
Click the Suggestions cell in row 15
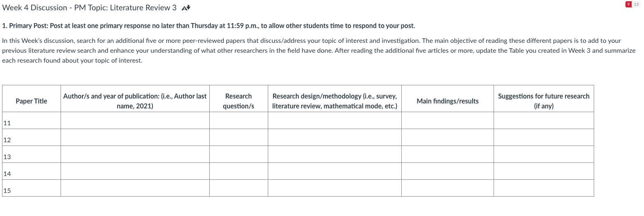coord(544,188)
